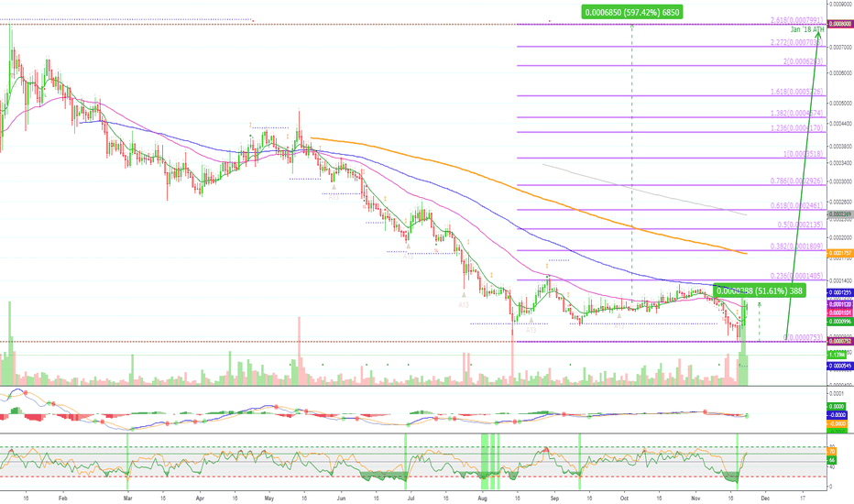Click the Nov label on time axis
Image resolution: width=854 pixels, height=504 pixels.
(695, 498)
